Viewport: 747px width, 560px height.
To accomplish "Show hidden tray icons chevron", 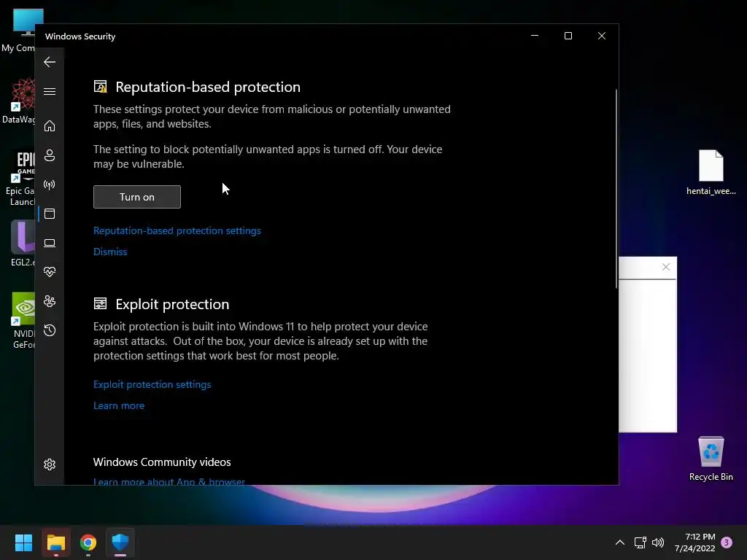I will [x=620, y=542].
